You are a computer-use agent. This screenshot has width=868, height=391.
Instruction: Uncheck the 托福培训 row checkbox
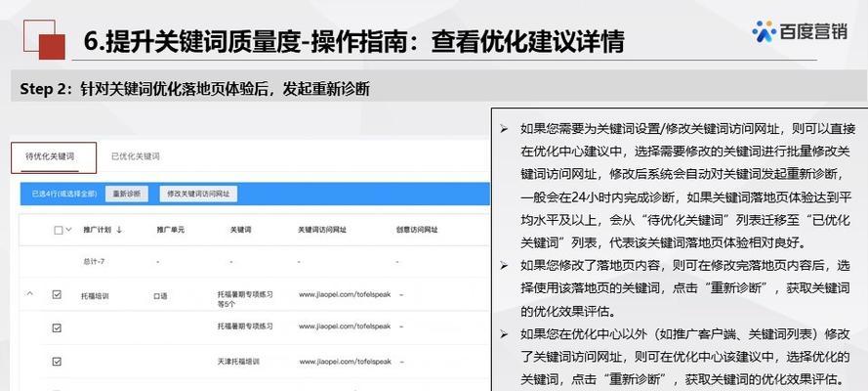(57, 294)
